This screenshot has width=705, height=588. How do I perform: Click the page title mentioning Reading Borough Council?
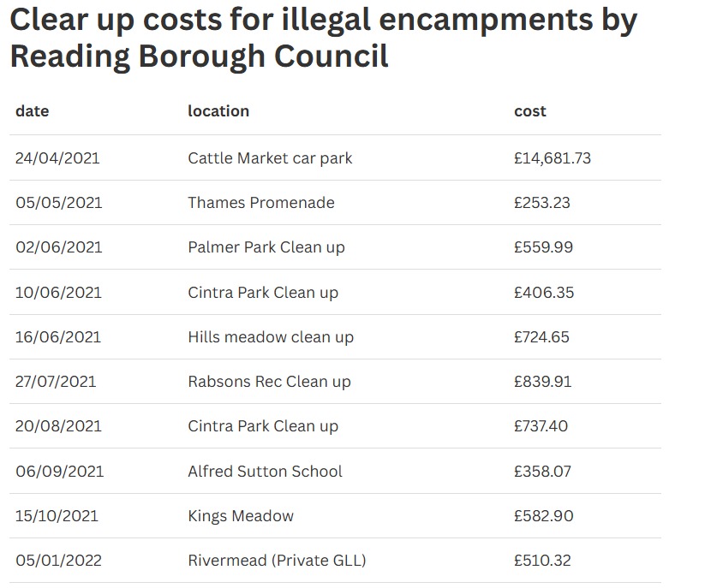click(324, 39)
